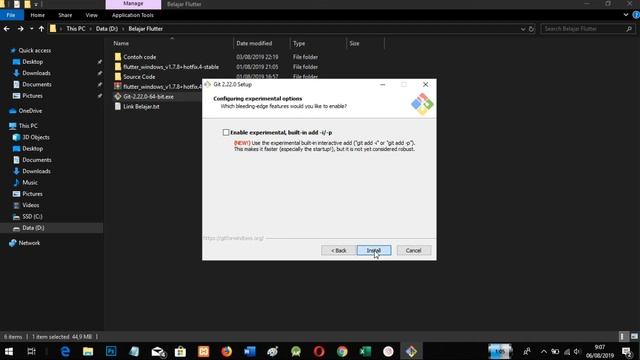Image resolution: width=640 pixels, height=360 pixels.
Task: Open Videos folder in the sidebar
Action: 31,205
